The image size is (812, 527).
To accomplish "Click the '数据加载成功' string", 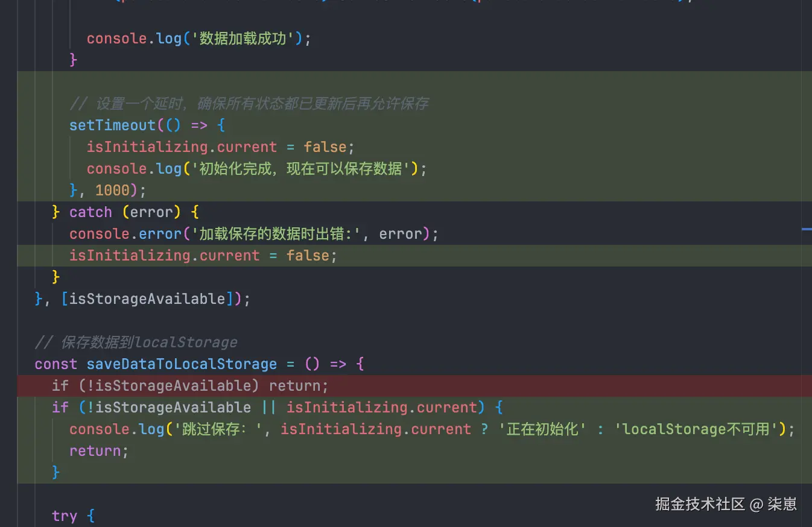I will (243, 39).
